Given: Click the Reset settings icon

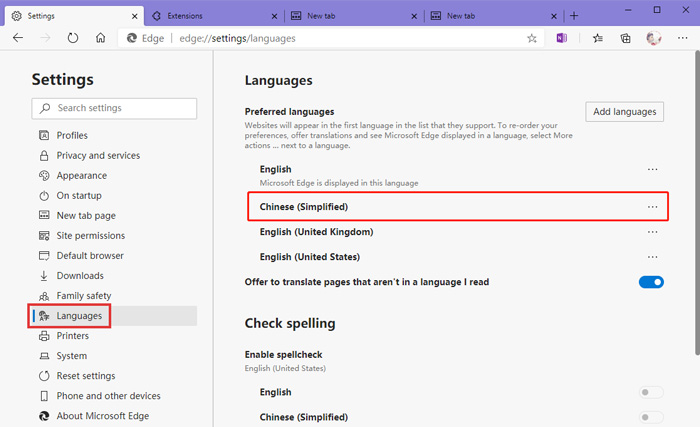Looking at the screenshot, I should pyautogui.click(x=44, y=376).
